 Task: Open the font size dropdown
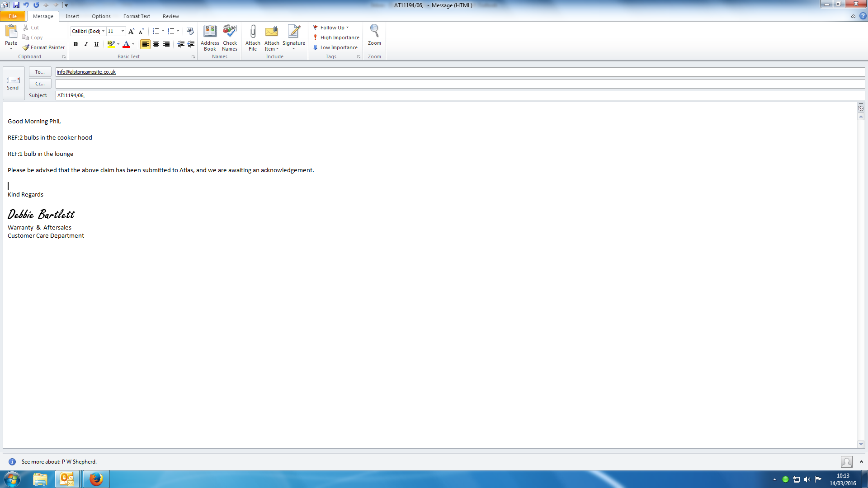(123, 31)
